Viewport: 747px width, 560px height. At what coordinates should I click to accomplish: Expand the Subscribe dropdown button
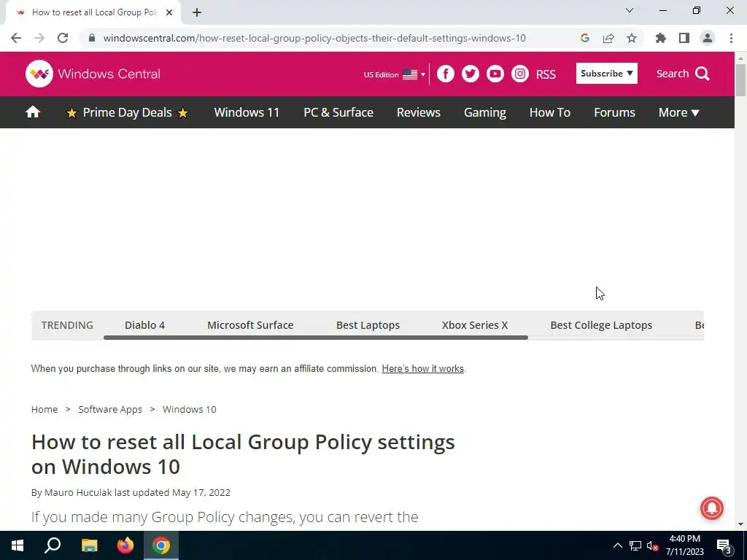click(x=606, y=74)
